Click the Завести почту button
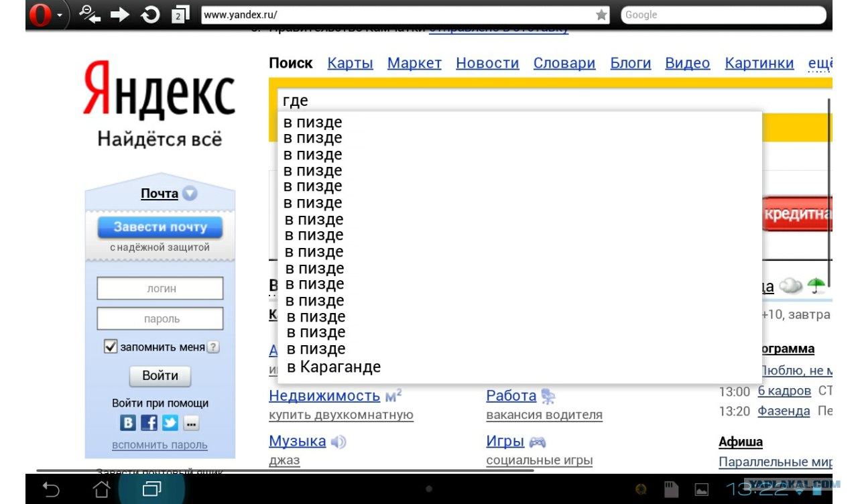This screenshot has height=504, width=858. click(x=160, y=227)
